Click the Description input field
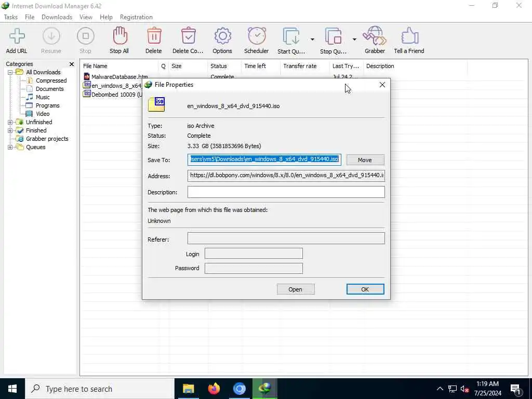The height and width of the screenshot is (399, 532). point(286,192)
